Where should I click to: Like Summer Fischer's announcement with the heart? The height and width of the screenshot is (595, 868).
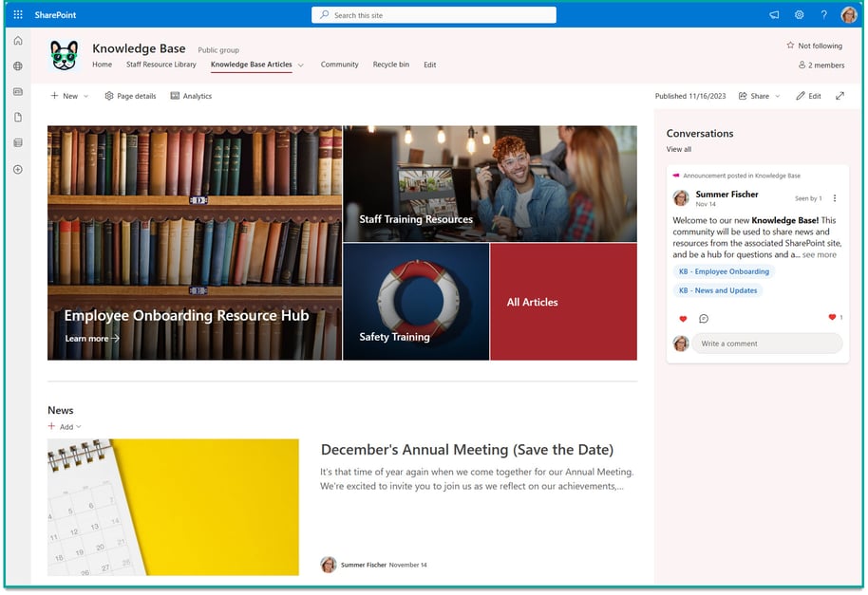tap(683, 319)
